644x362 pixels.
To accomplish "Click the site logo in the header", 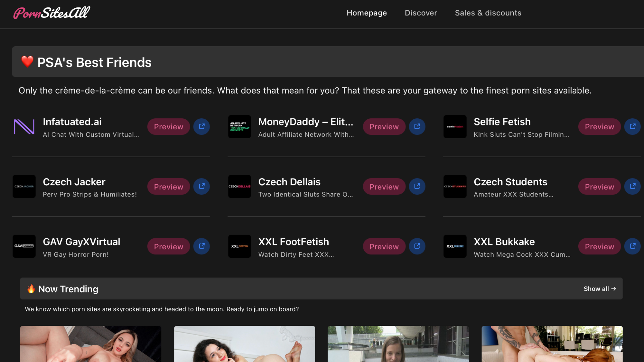I will click(52, 13).
